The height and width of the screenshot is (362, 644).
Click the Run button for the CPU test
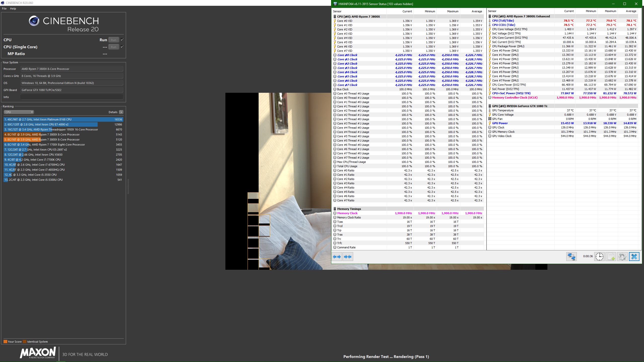114,40
